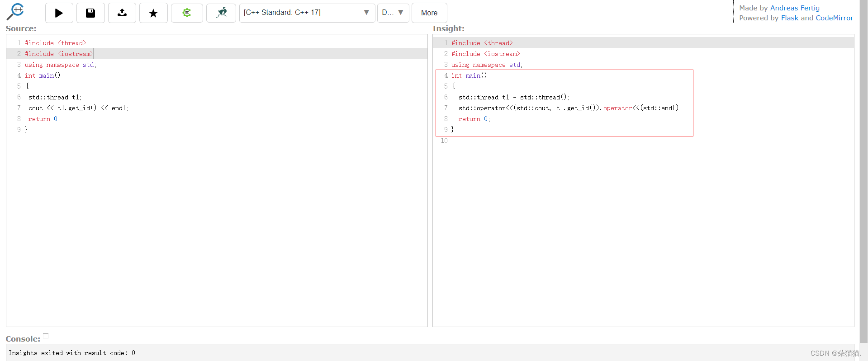The width and height of the screenshot is (868, 361).
Task: Click insight line 'using namespace std;'
Action: [487, 65]
